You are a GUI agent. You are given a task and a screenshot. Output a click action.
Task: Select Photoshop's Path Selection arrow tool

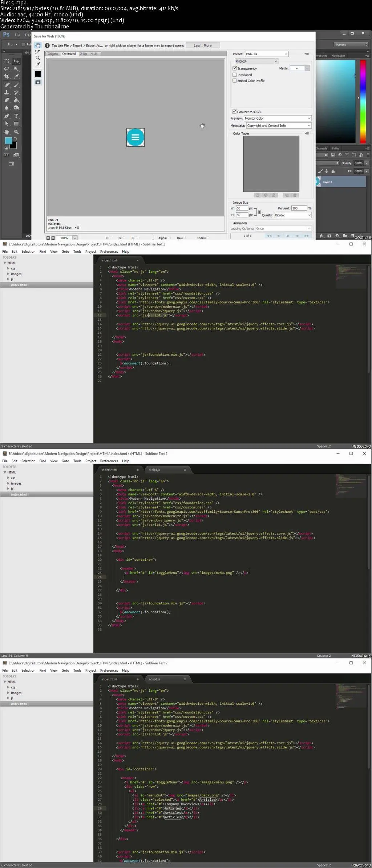pos(7,124)
